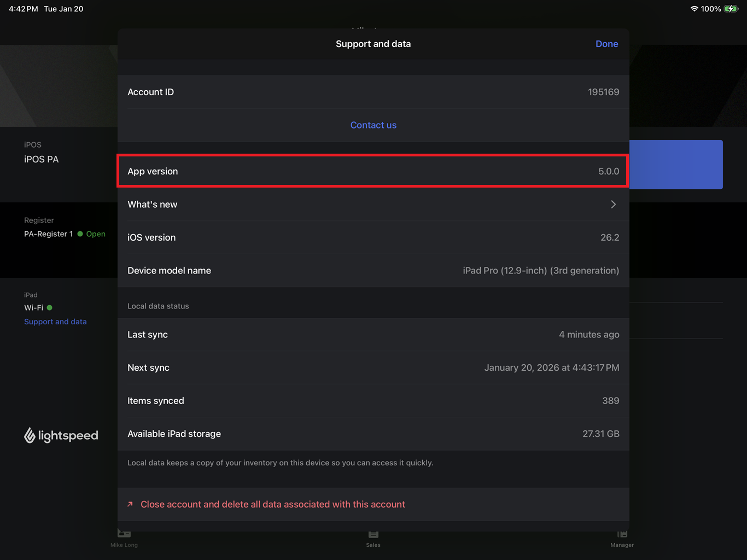747x560 pixels.
Task: Click the Local data keeps a copy note
Action: [x=281, y=463]
